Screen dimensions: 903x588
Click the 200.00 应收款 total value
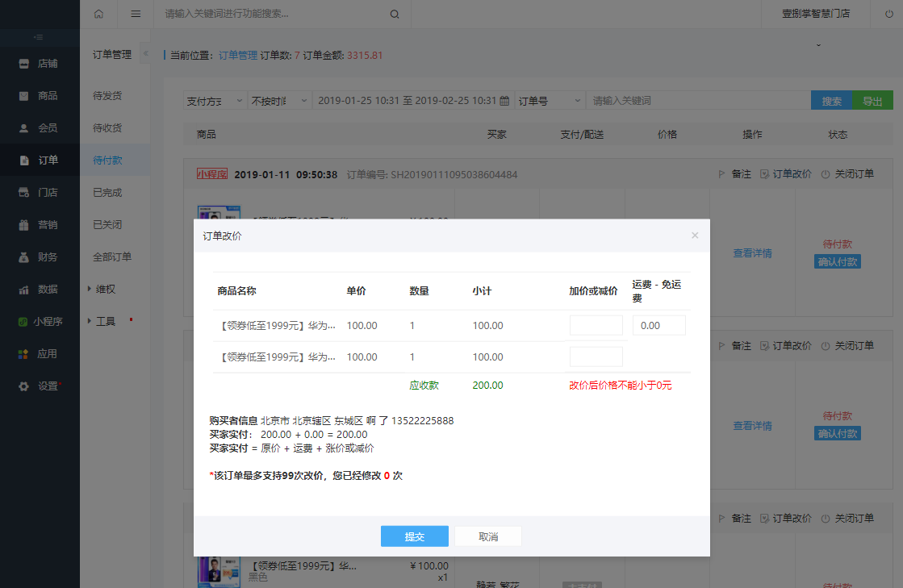[487, 386]
